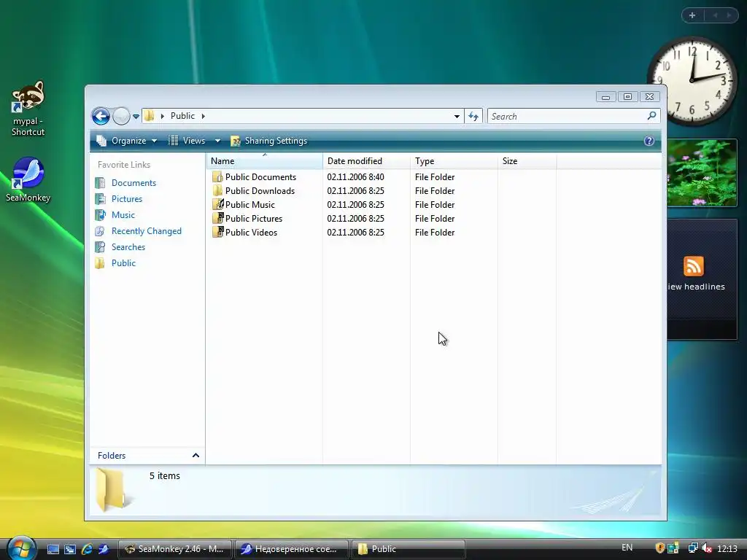
Task: Go back with the blue Back arrow button
Action: (101, 116)
